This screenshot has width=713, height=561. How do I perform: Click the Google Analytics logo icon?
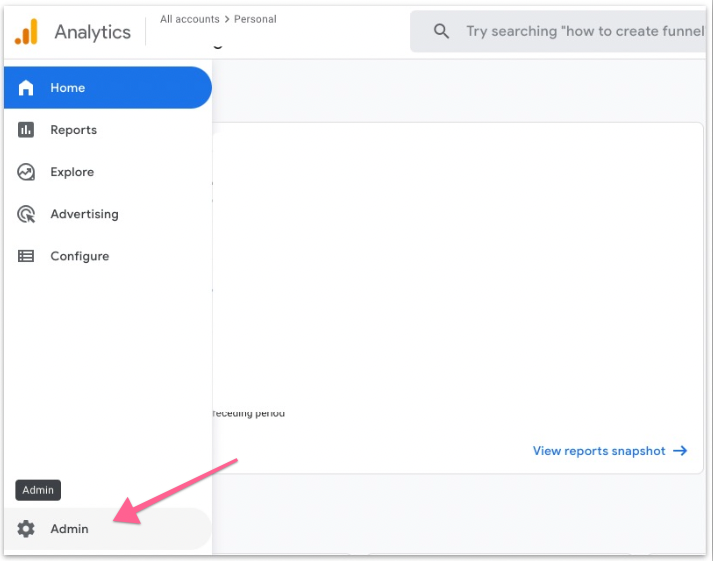pyautogui.click(x=26, y=32)
